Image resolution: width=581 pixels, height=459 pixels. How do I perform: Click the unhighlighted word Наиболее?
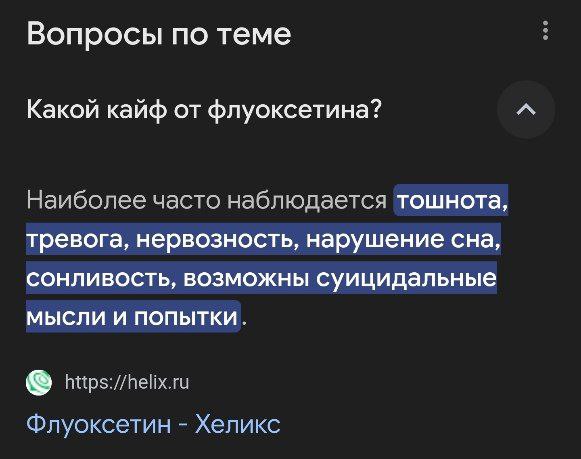(86, 200)
